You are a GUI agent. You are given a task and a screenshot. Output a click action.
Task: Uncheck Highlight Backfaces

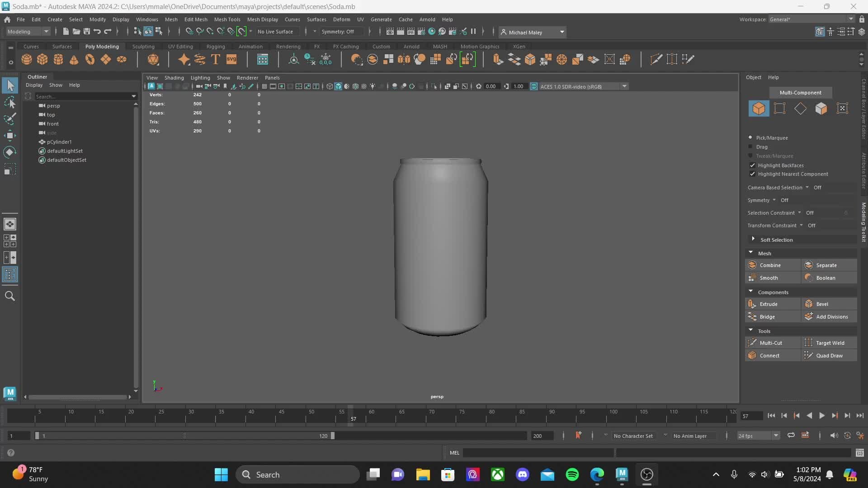[752, 165]
